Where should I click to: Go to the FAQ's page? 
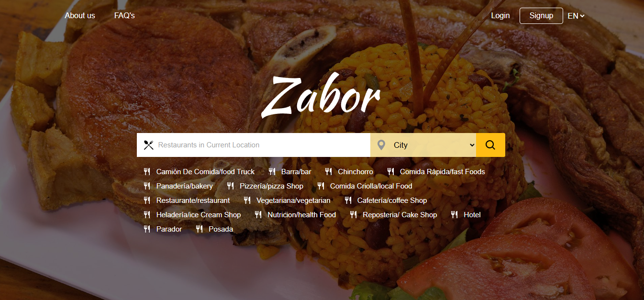[x=124, y=15]
